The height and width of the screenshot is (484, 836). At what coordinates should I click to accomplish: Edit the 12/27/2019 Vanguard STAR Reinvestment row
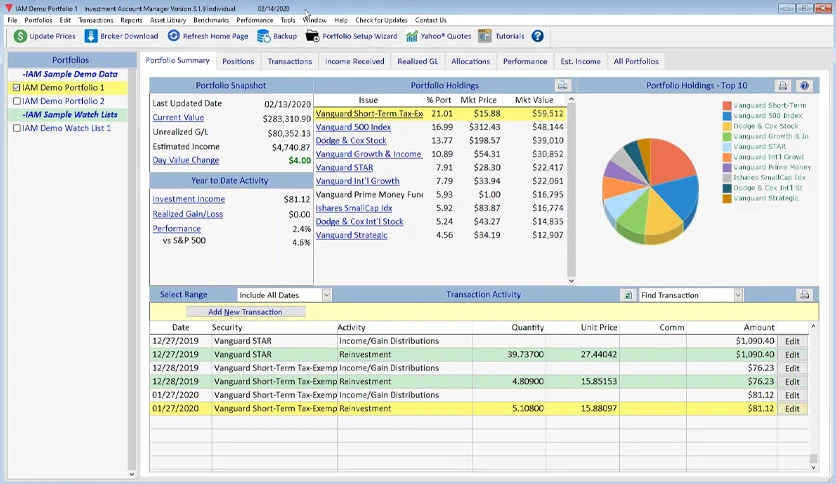pos(792,354)
